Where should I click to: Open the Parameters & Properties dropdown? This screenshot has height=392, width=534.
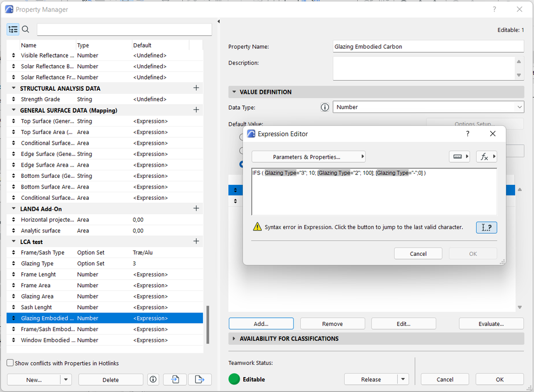click(308, 156)
